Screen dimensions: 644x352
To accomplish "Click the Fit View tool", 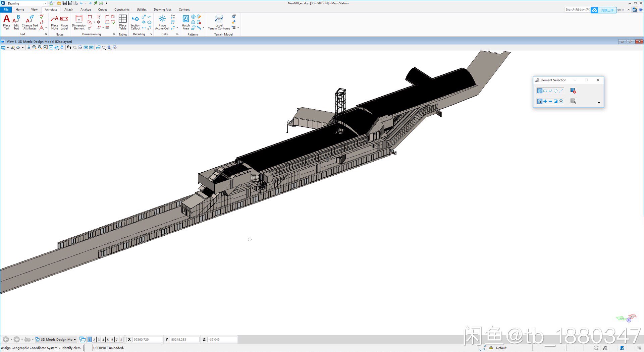I will (51, 47).
